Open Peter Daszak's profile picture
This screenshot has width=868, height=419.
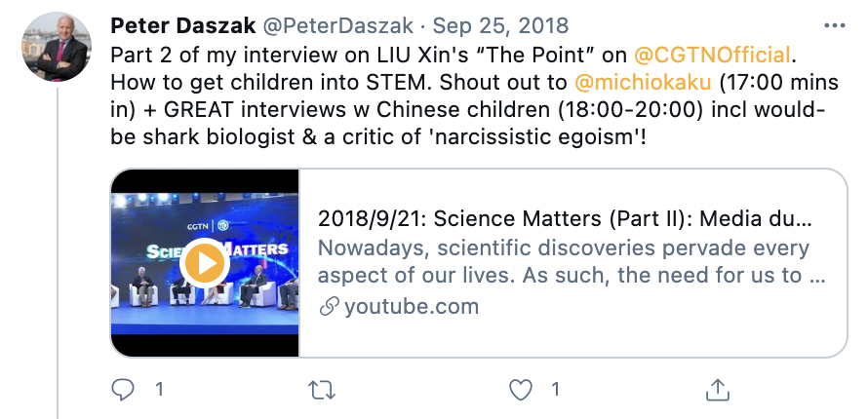56,46
